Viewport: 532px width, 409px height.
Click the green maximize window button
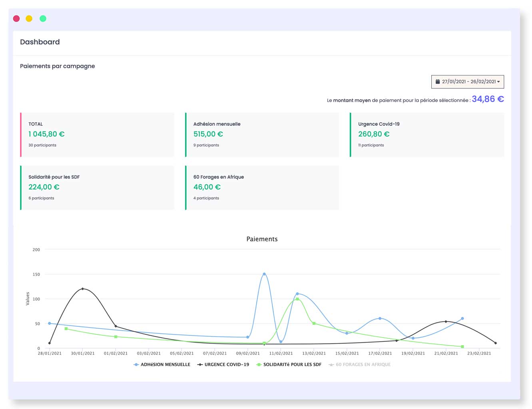[43, 19]
